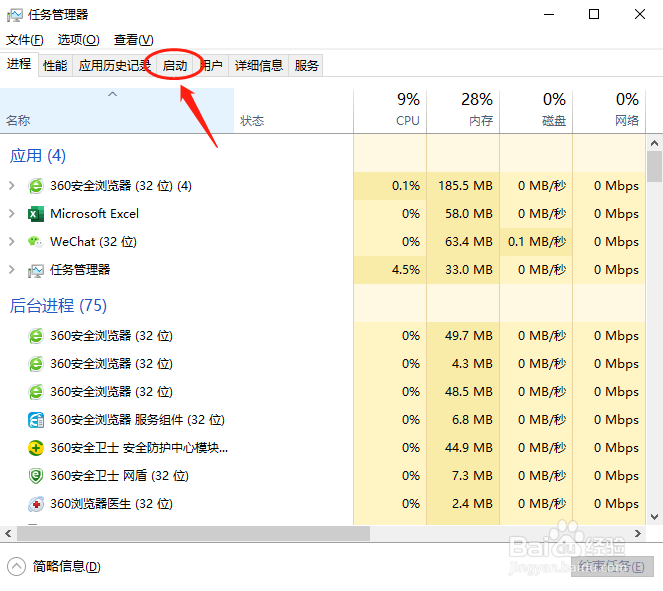This screenshot has width=663, height=591.
Task: Sort by the 0% 磁盘 column header
Action: [x=536, y=111]
